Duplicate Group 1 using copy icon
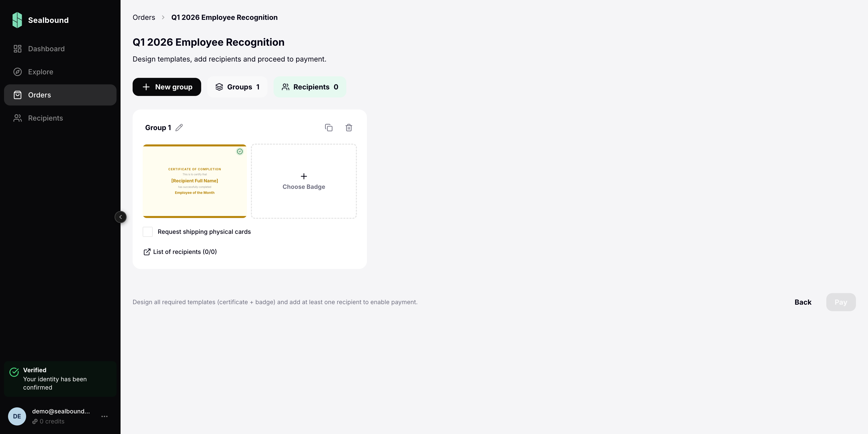This screenshot has width=868, height=434. point(329,128)
